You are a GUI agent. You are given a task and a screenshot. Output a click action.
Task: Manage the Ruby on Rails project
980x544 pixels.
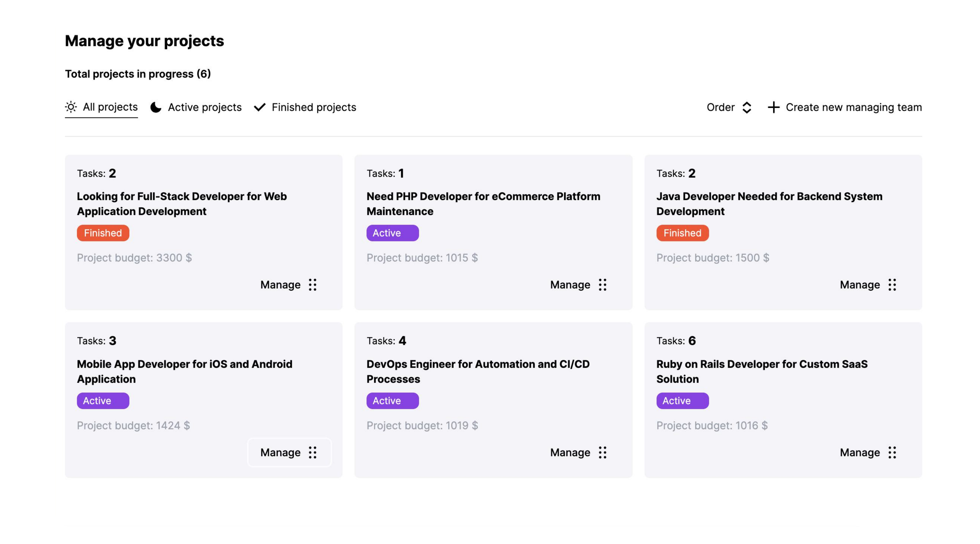click(x=868, y=452)
